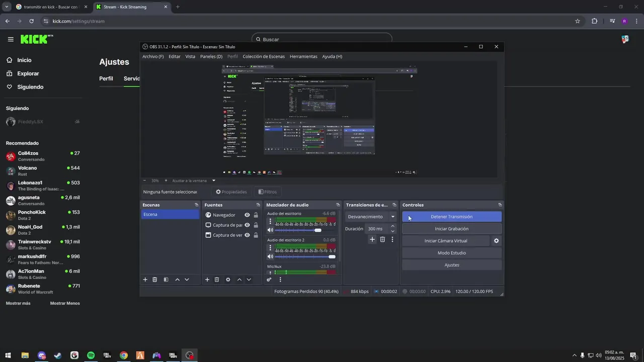The height and width of the screenshot is (362, 644).
Task: Add a new scene with plus icon
Action: pos(145,280)
